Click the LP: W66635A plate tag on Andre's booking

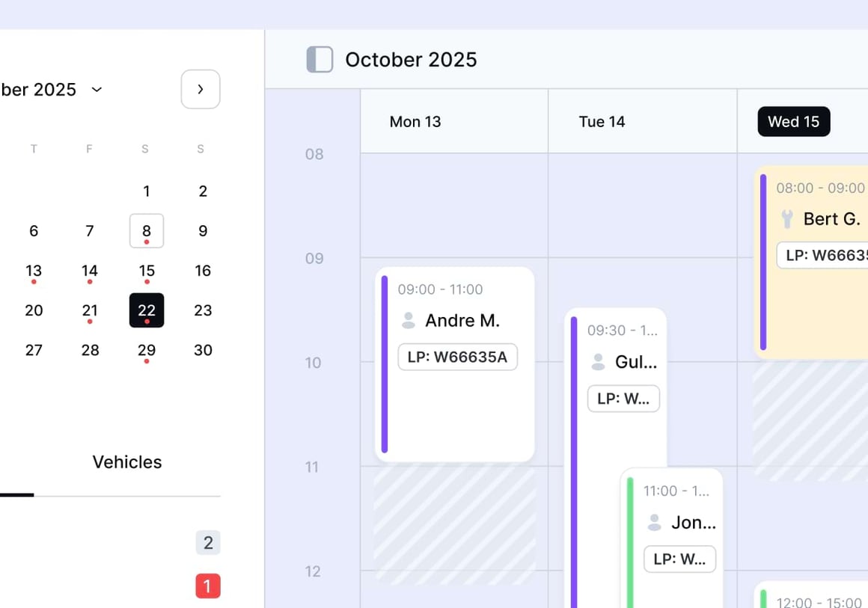point(457,357)
